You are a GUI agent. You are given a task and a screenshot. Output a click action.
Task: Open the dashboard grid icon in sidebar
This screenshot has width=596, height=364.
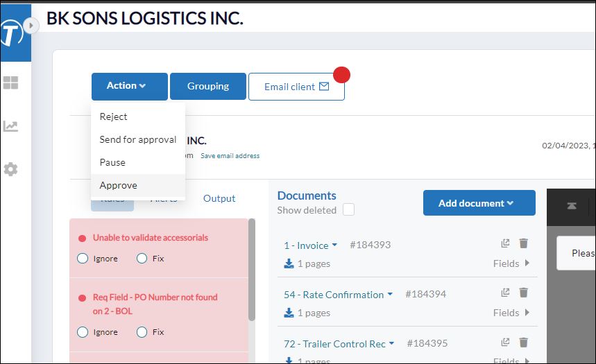[10, 83]
